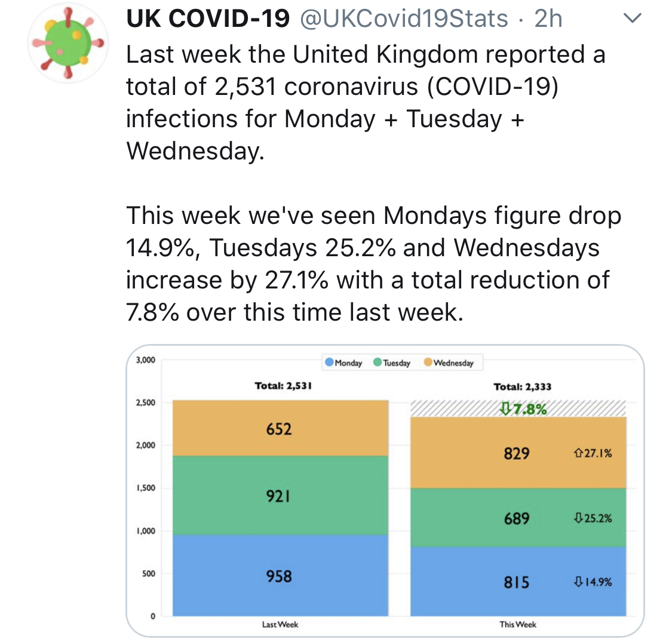Image resolution: width=672 pixels, height=639 pixels.
Task: Toggle the Wednesday legend orange dot
Action: pyautogui.click(x=428, y=362)
